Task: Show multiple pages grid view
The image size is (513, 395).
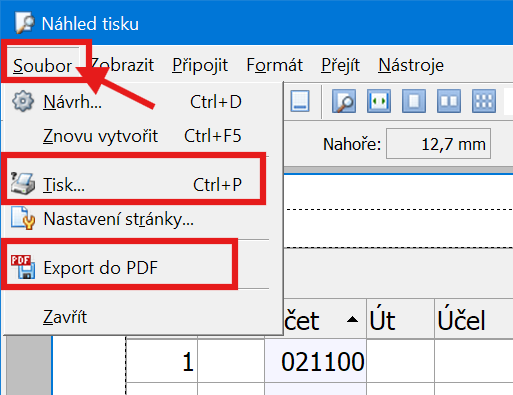Action: click(484, 101)
